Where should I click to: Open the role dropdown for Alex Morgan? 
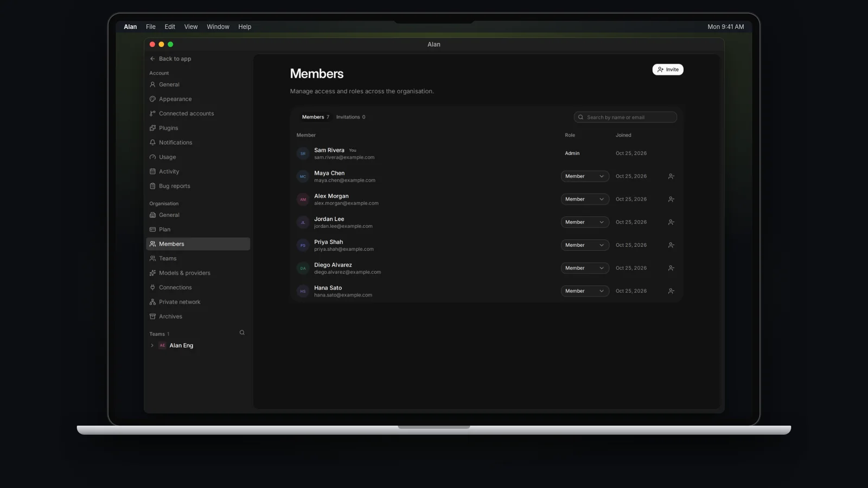pyautogui.click(x=585, y=199)
